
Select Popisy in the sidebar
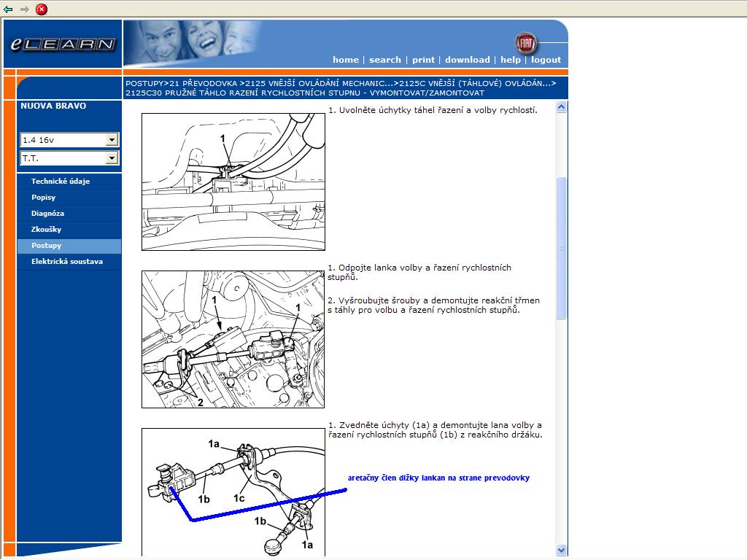[x=44, y=198]
